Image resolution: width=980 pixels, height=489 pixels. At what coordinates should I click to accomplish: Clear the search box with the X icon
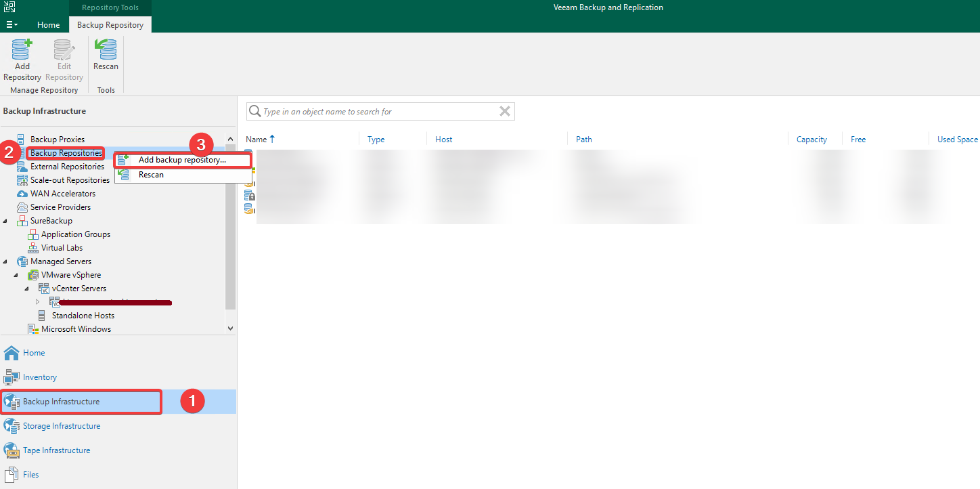click(x=505, y=112)
